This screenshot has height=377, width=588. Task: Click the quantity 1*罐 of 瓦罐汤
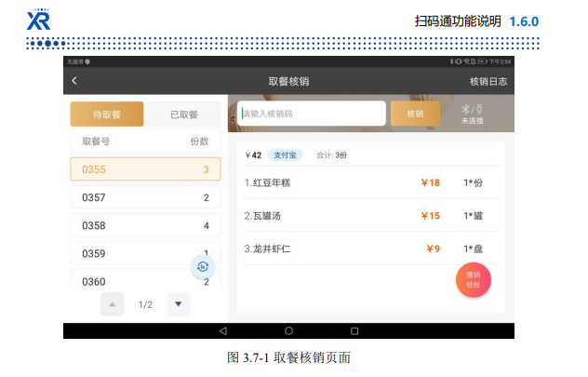tap(474, 216)
